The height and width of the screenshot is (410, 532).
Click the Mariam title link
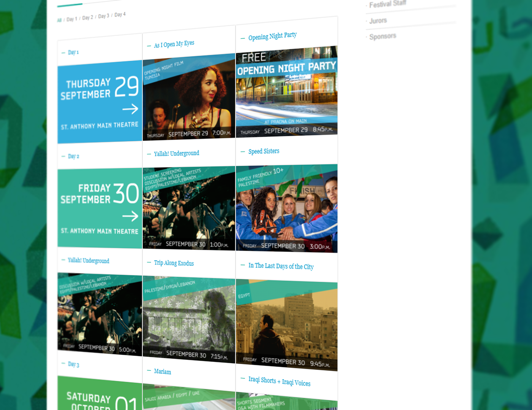click(x=162, y=372)
